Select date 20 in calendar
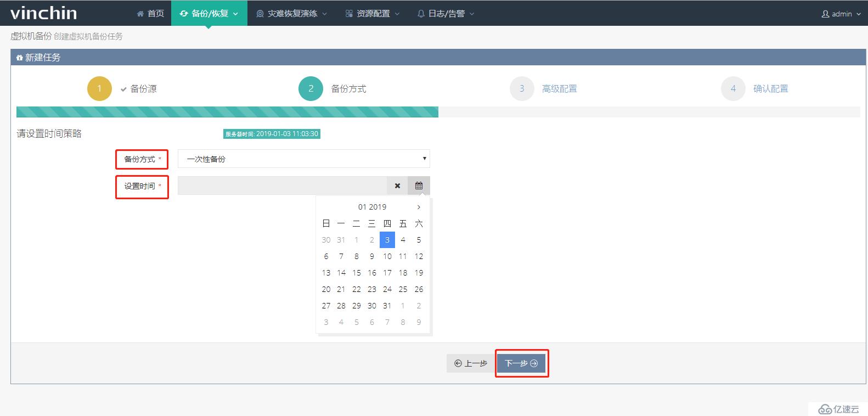This screenshot has width=868, height=416. (x=326, y=289)
